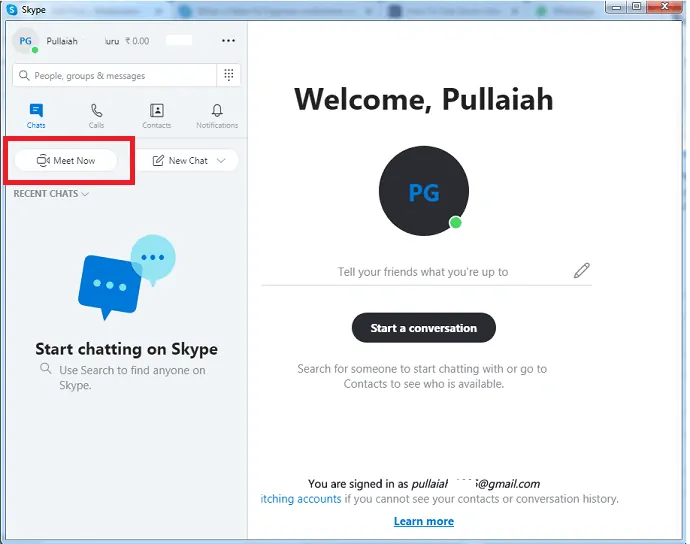Maximize the Skype window

[636, 7]
